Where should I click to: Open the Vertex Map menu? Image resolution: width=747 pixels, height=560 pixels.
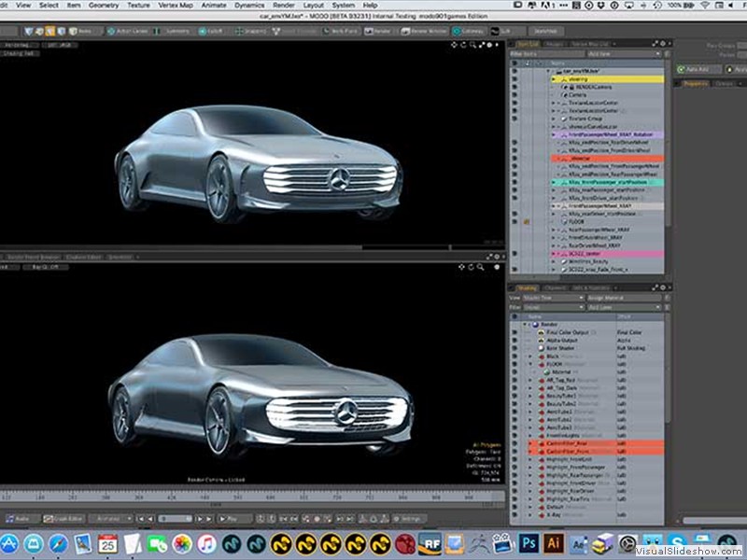click(176, 6)
